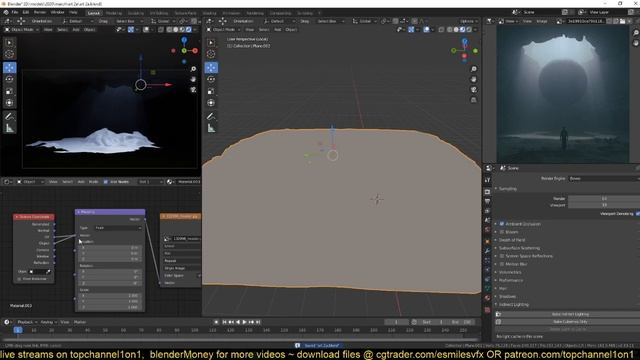Click Viewport samples value field
Image resolution: width=640 pixels, height=360 pixels.
coord(604,205)
